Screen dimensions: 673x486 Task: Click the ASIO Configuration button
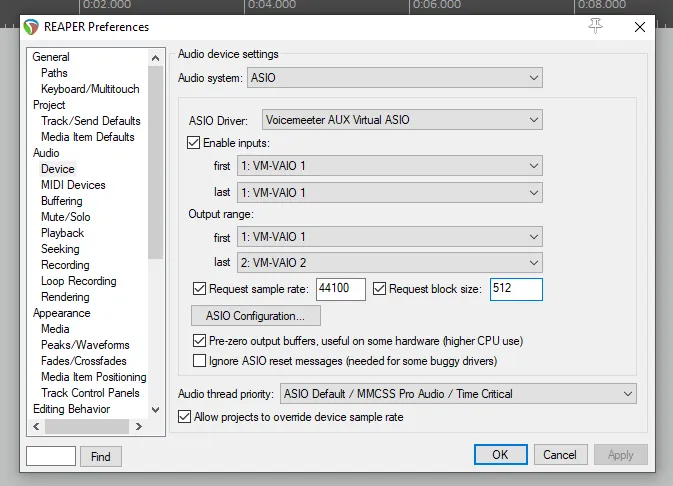click(x=256, y=316)
